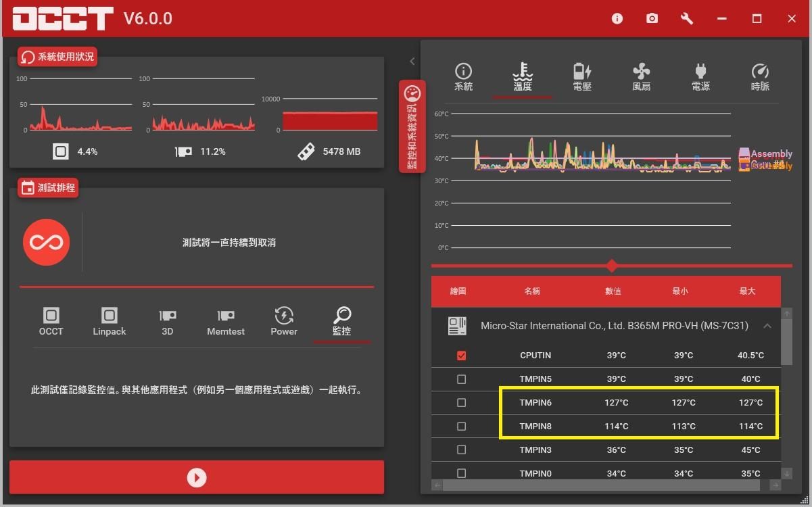Select the Linpack test icon
The height and width of the screenshot is (507, 812).
click(x=109, y=318)
